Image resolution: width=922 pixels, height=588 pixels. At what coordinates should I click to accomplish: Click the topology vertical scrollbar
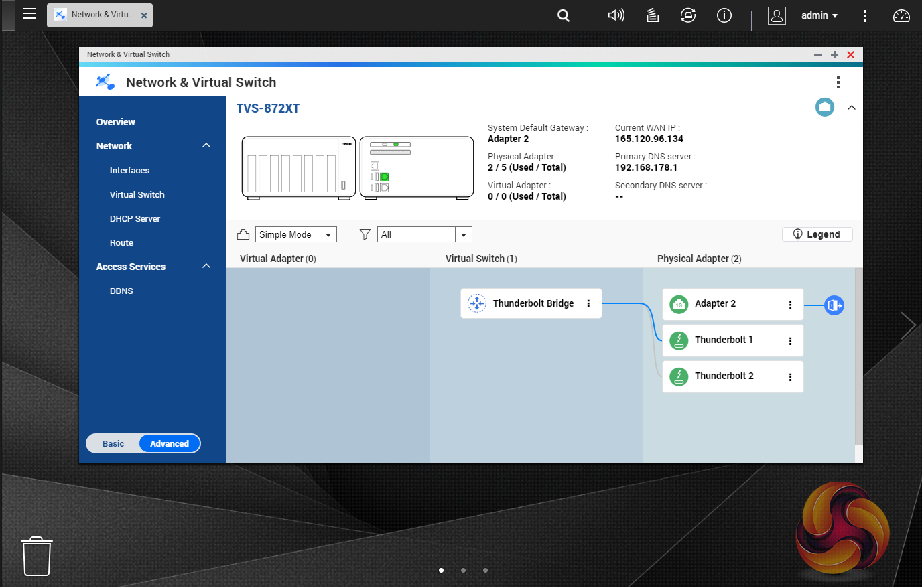[x=858, y=356]
